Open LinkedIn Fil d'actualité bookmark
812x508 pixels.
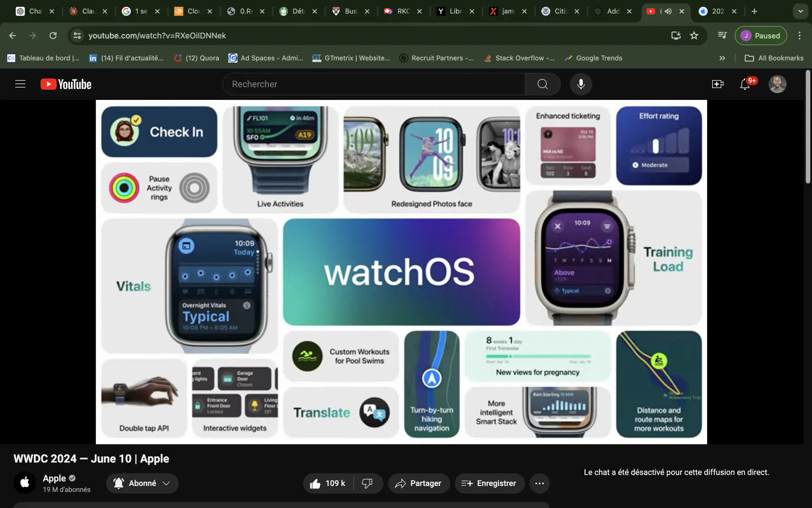[x=126, y=58]
